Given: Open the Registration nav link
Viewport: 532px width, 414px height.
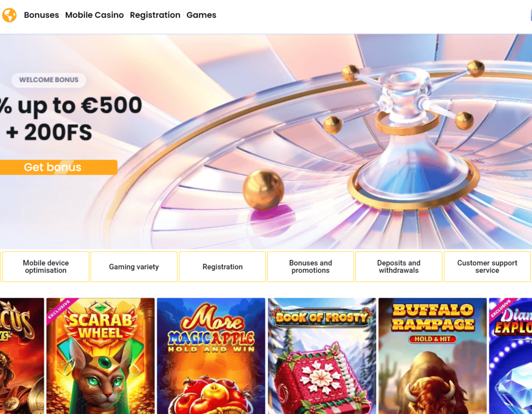Looking at the screenshot, I should pyautogui.click(x=155, y=15).
